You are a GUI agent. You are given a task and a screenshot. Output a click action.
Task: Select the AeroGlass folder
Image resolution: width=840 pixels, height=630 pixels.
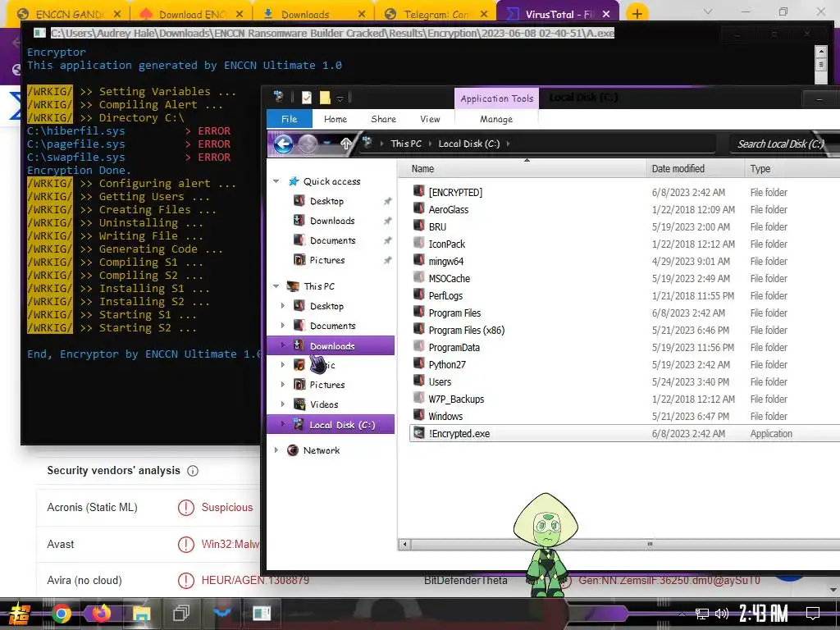449,209
